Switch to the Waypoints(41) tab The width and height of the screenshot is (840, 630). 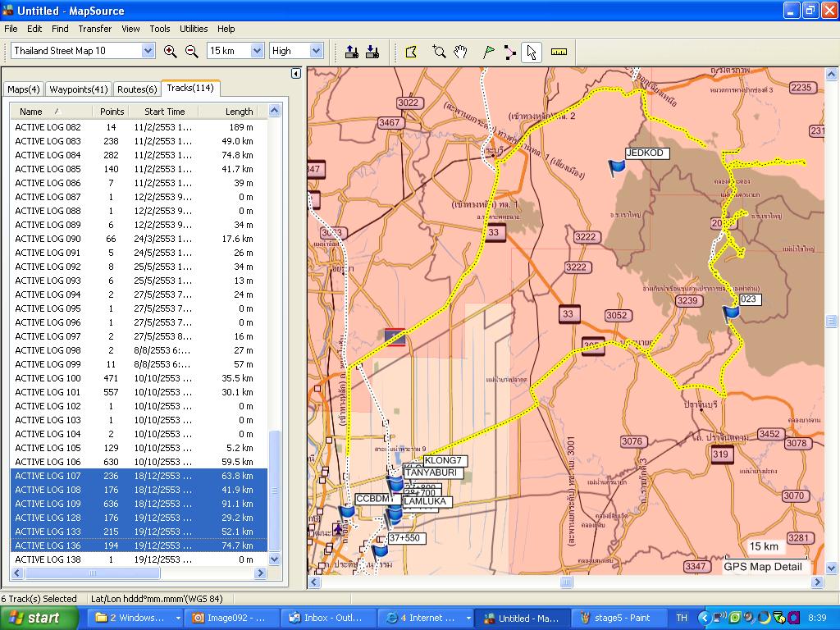[78, 89]
